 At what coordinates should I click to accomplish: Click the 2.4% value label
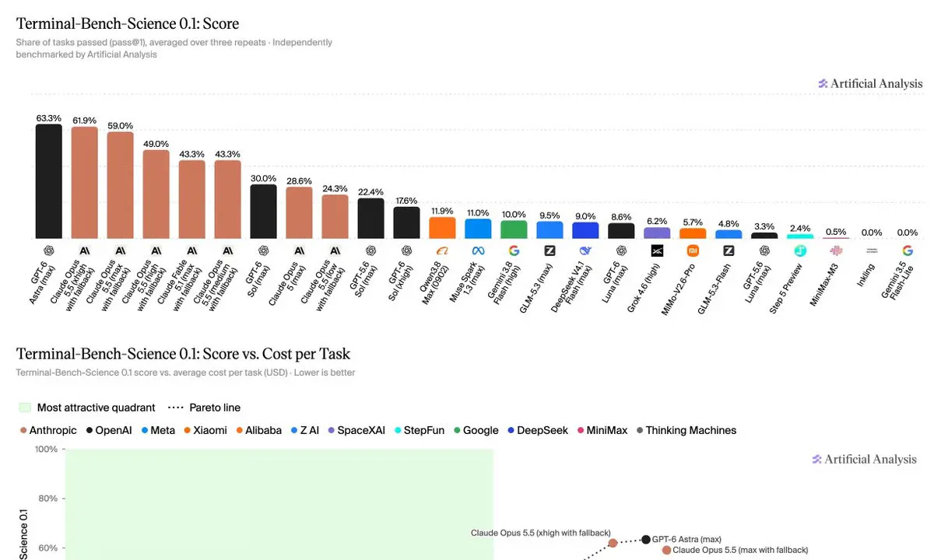800,228
